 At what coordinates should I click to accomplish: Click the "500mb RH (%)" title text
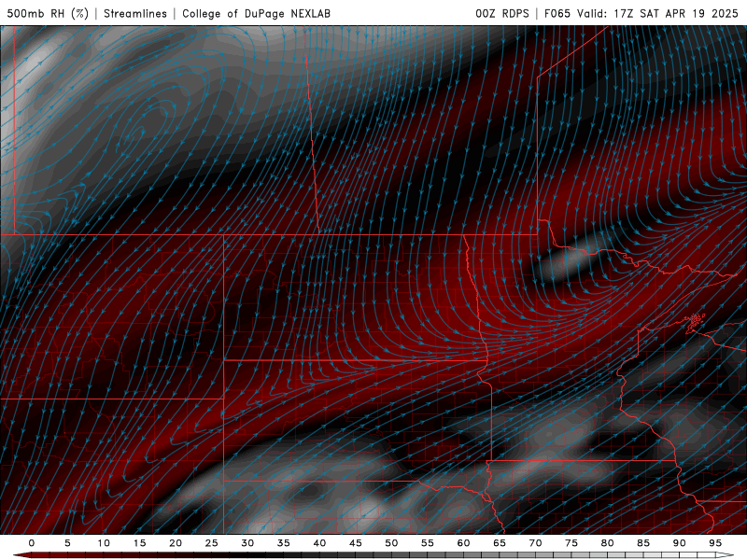(x=48, y=13)
